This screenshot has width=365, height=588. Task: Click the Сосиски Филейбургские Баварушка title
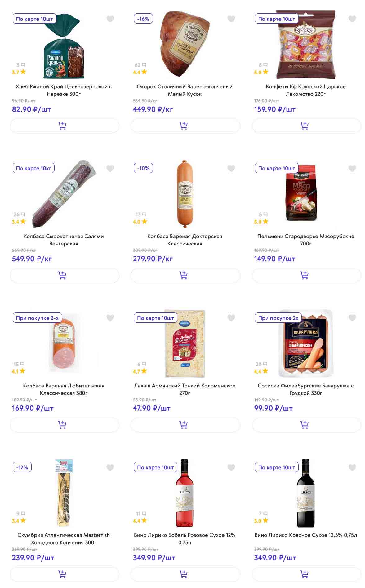click(x=305, y=389)
